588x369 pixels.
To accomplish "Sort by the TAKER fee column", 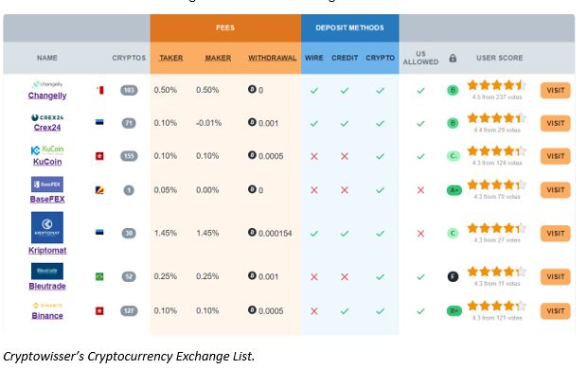I will (171, 58).
